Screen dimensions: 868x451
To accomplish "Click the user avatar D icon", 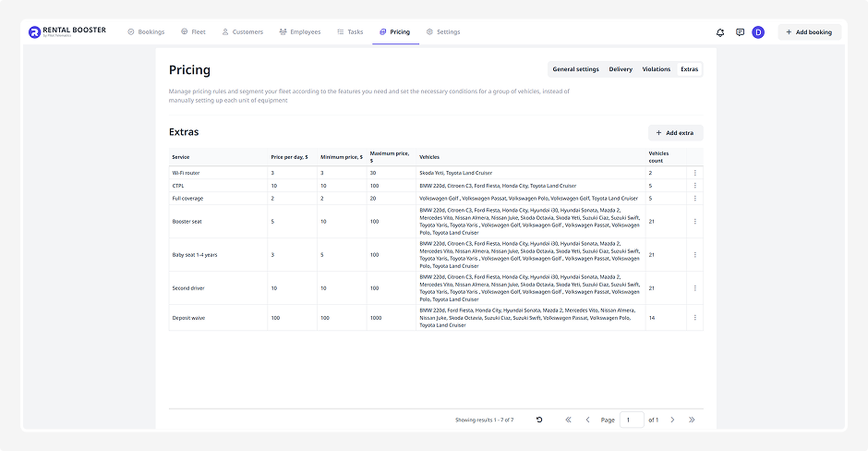I will point(758,32).
